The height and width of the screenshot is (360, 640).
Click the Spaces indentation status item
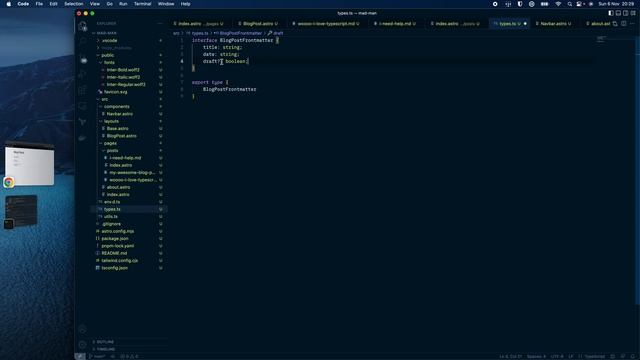536,356
